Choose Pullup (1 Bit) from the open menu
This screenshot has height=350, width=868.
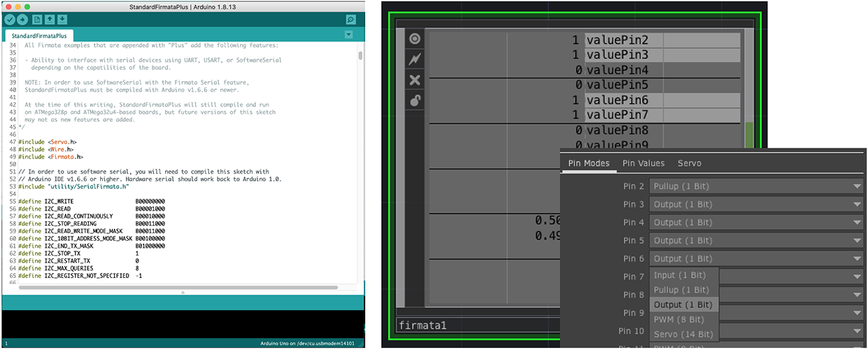(x=684, y=290)
